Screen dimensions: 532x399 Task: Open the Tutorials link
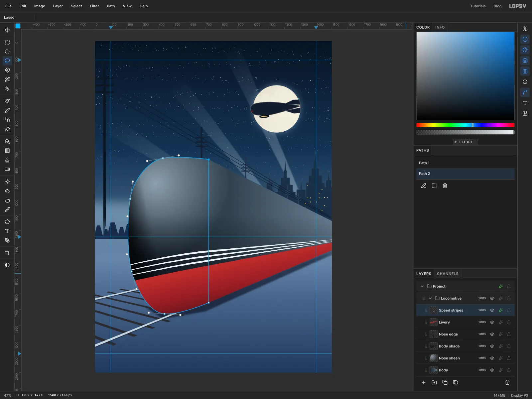coord(478,6)
